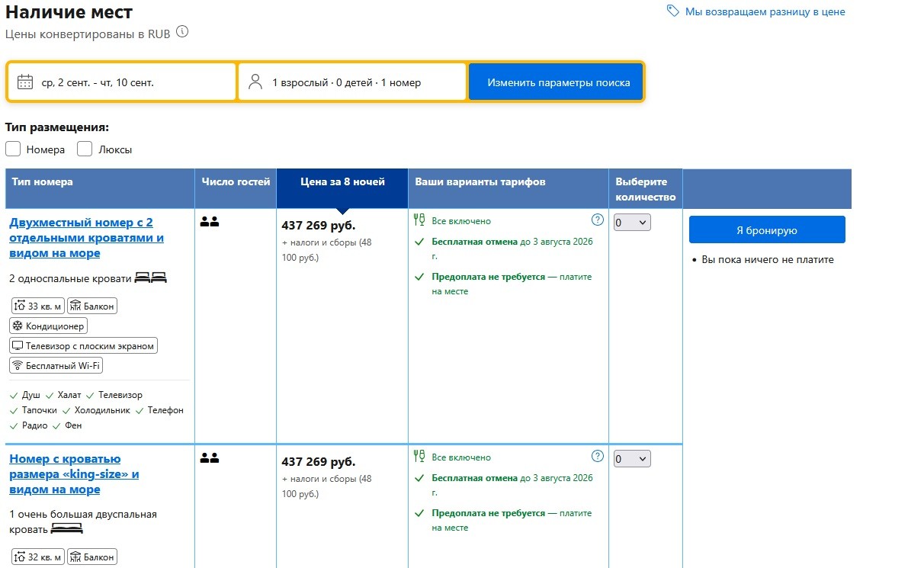Click king-size room price 437 269 руб.

tap(319, 462)
